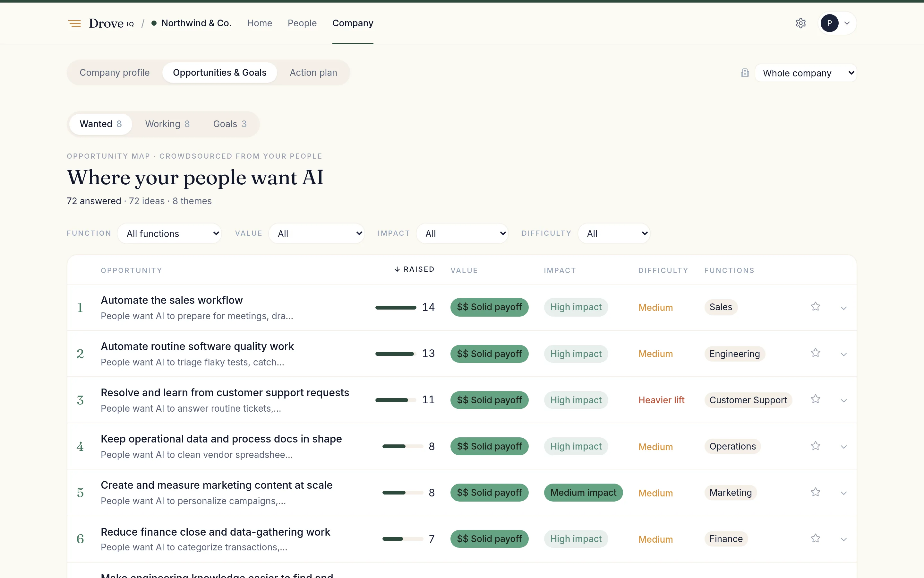
Task: Go to the People nav tab
Action: point(302,23)
